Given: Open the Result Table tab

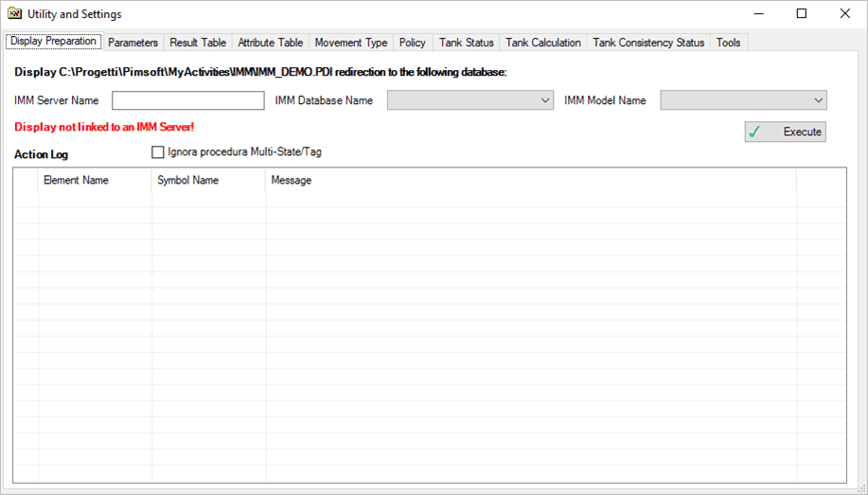Looking at the screenshot, I should pos(198,43).
